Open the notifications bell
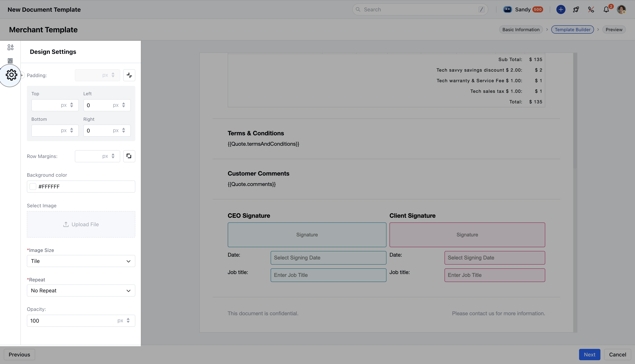635x364 pixels. tap(606, 9)
